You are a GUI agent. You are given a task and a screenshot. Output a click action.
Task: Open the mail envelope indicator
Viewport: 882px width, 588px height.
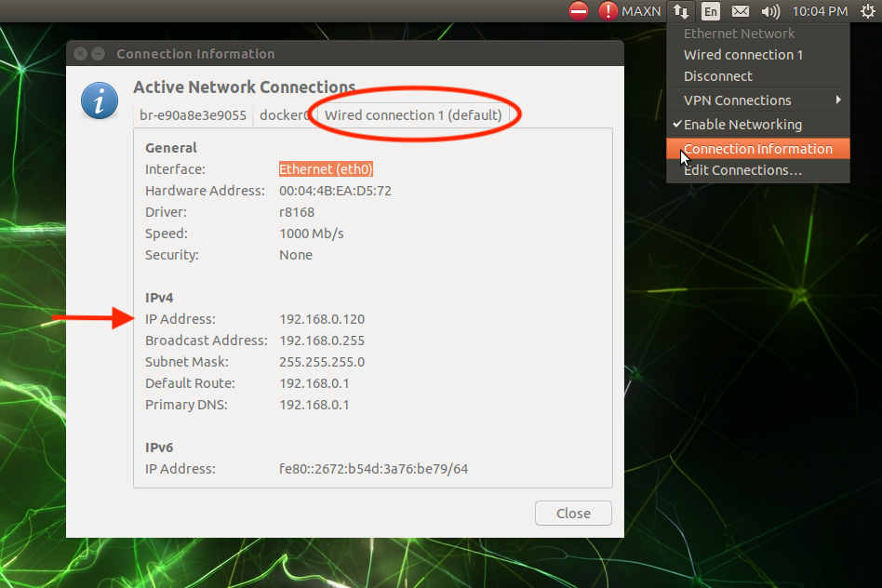[740, 11]
